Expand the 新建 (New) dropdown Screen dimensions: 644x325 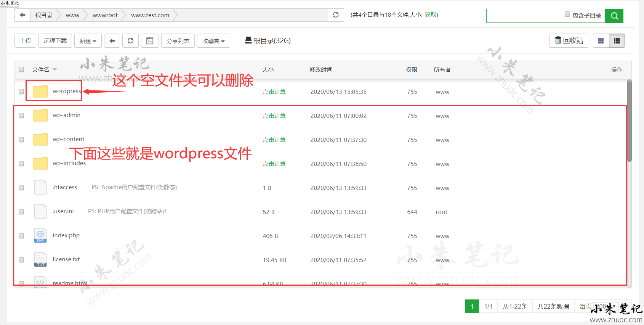pos(88,41)
